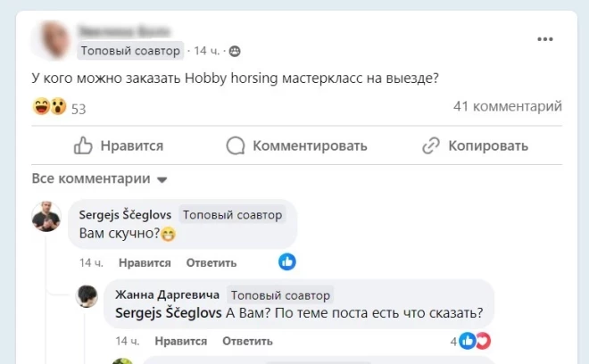Click the mentioned "Sergejs Ščeglovs" in reply
This screenshot has width=589, height=364.
click(x=169, y=313)
